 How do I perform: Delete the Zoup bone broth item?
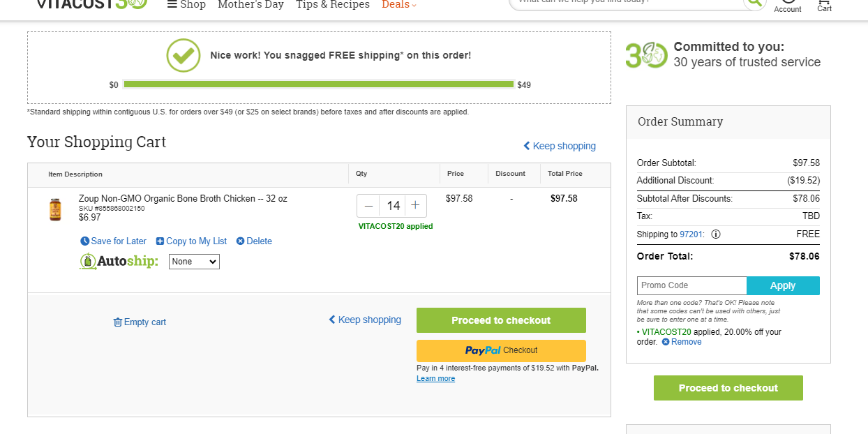pos(254,241)
